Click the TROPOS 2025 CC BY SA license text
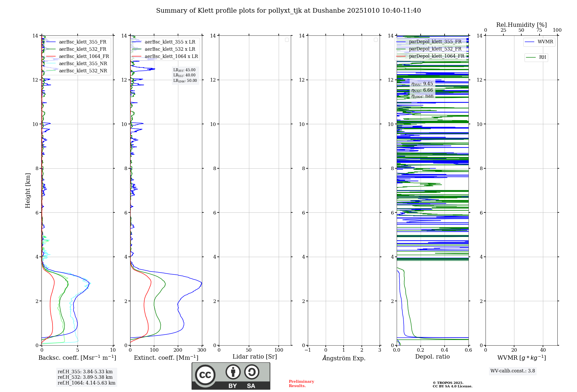Screen dimensions: 577x392 pos(452,385)
